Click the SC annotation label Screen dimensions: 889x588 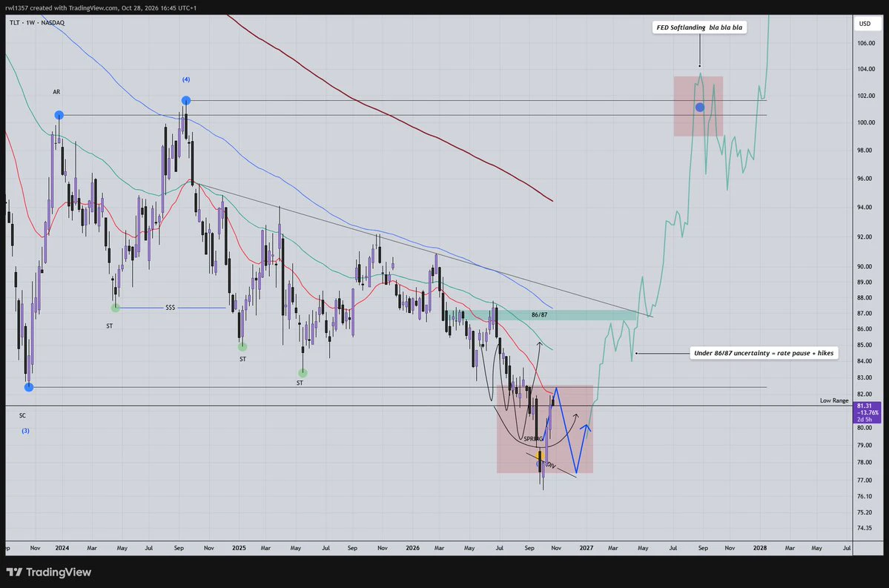click(x=23, y=416)
